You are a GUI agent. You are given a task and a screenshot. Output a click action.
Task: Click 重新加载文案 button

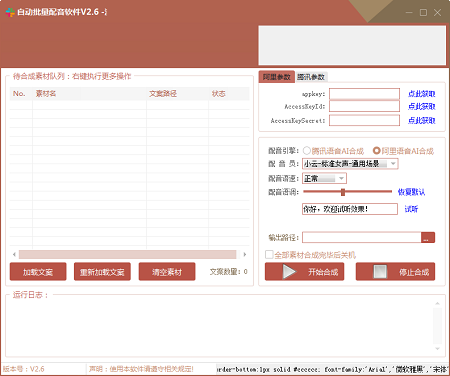(102, 272)
